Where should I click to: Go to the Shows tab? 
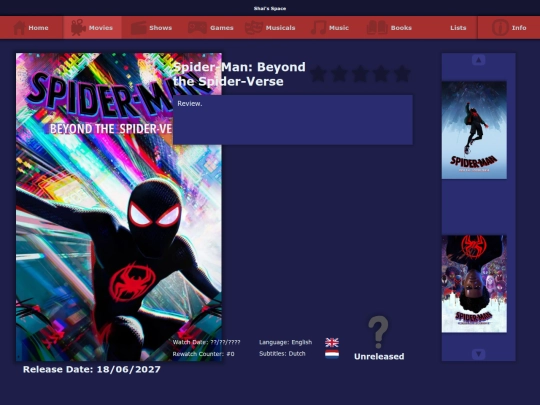(x=152, y=28)
